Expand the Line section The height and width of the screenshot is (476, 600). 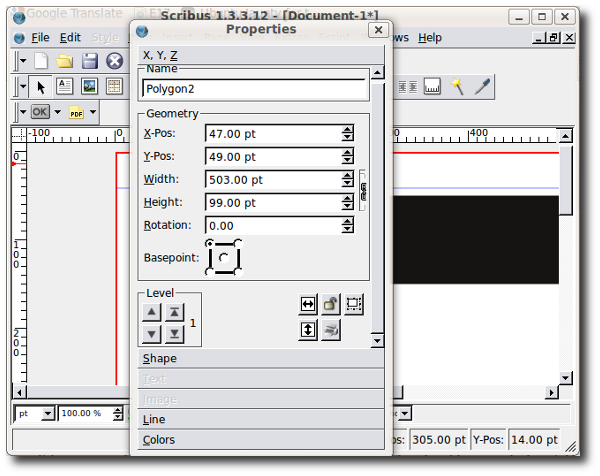point(261,420)
